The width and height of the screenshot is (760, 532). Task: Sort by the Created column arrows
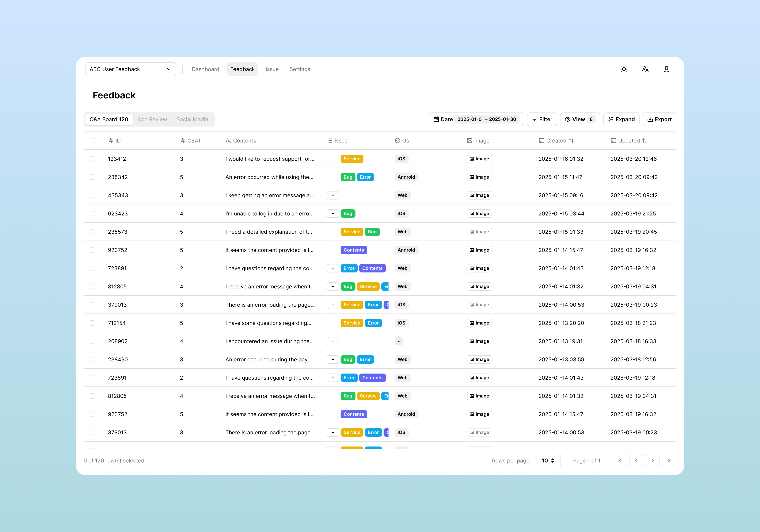[571, 141]
